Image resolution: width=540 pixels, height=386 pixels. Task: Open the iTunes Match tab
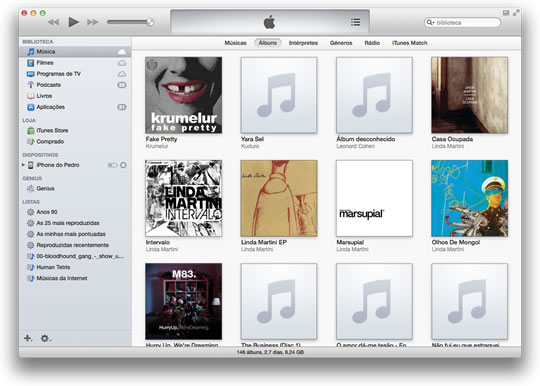[409, 43]
